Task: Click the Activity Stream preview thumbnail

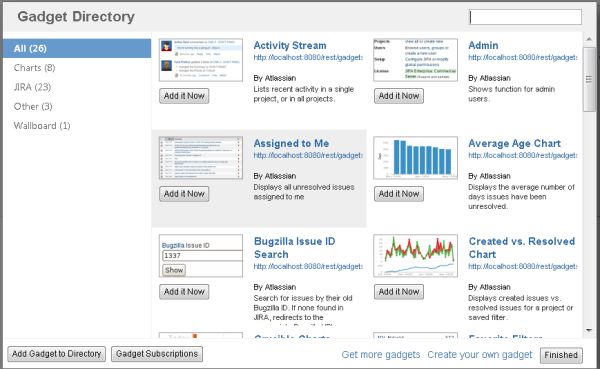Action: click(201, 60)
